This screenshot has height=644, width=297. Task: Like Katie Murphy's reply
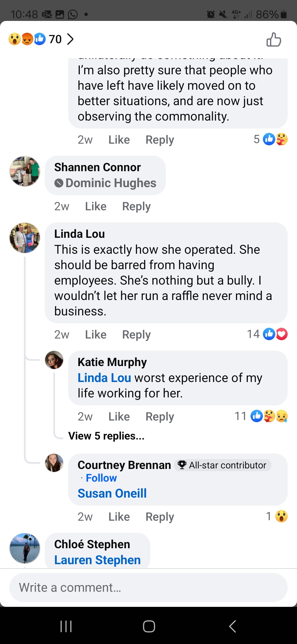click(119, 417)
